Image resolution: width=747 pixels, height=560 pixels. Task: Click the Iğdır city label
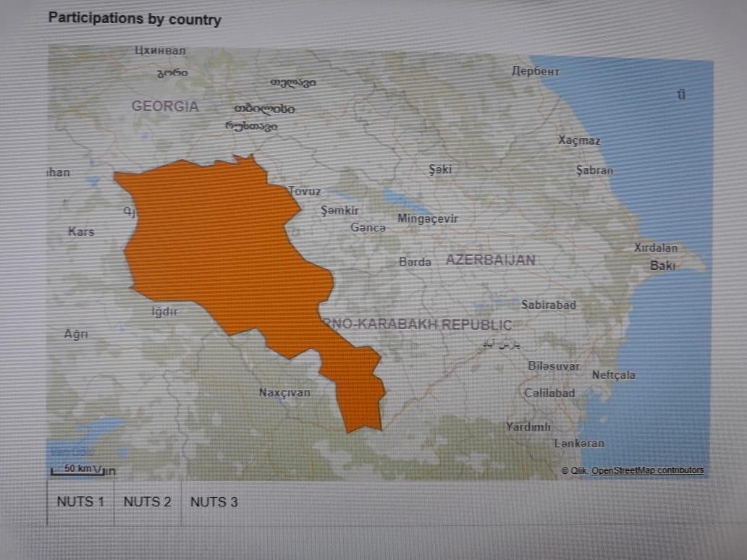[164, 312]
